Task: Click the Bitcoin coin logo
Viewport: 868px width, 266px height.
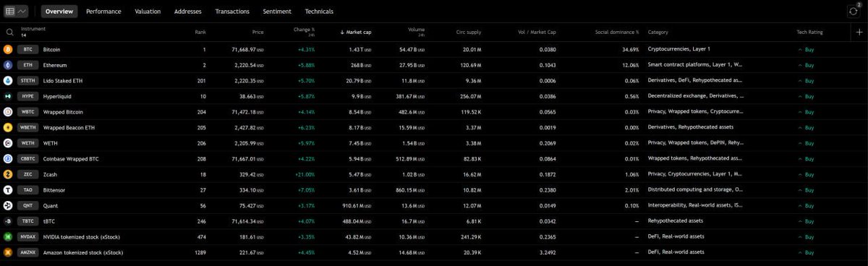Action: pos(8,49)
